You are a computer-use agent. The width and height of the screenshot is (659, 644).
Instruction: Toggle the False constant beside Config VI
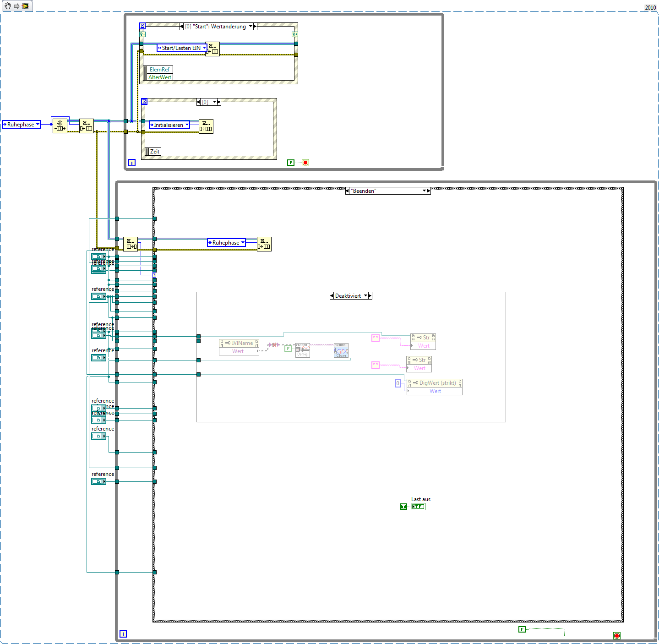(x=288, y=349)
